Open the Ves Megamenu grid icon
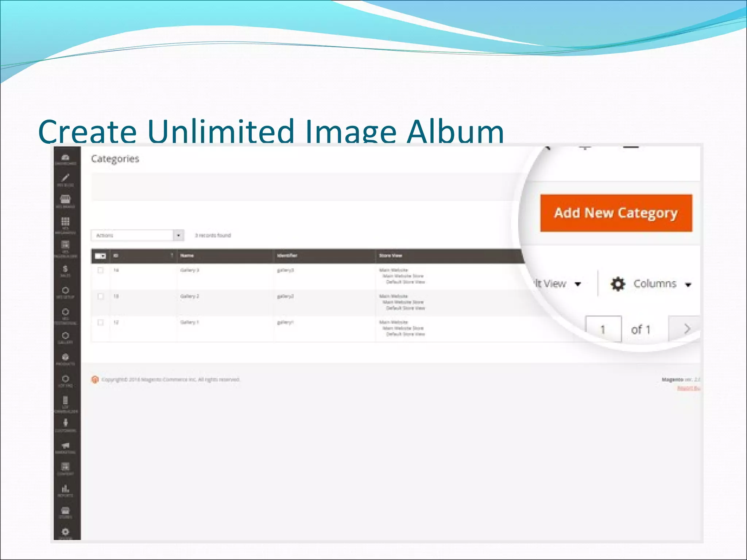 click(66, 225)
